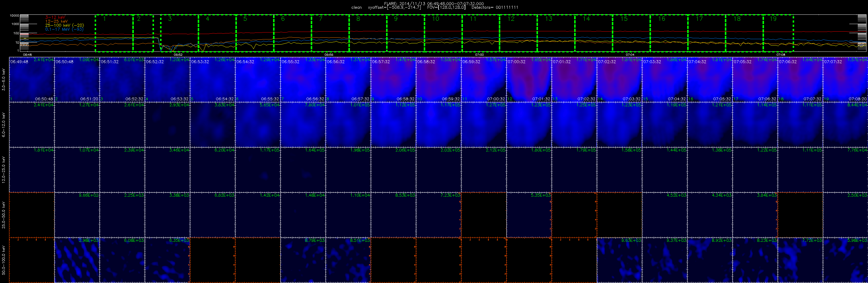The image size is (868, 283).
Task: Open the 50-100 keV image labeled 8.79E+03
Action: [303, 260]
